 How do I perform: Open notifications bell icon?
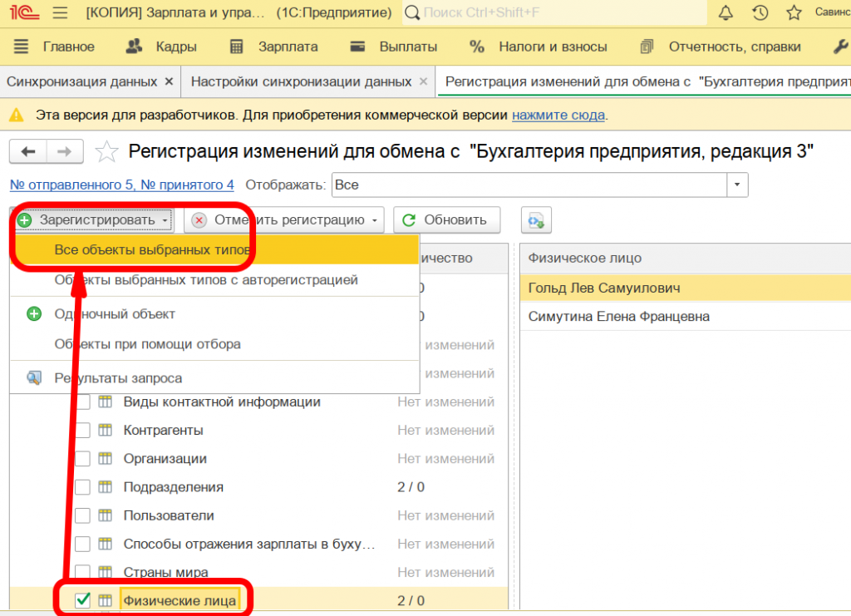tap(726, 12)
